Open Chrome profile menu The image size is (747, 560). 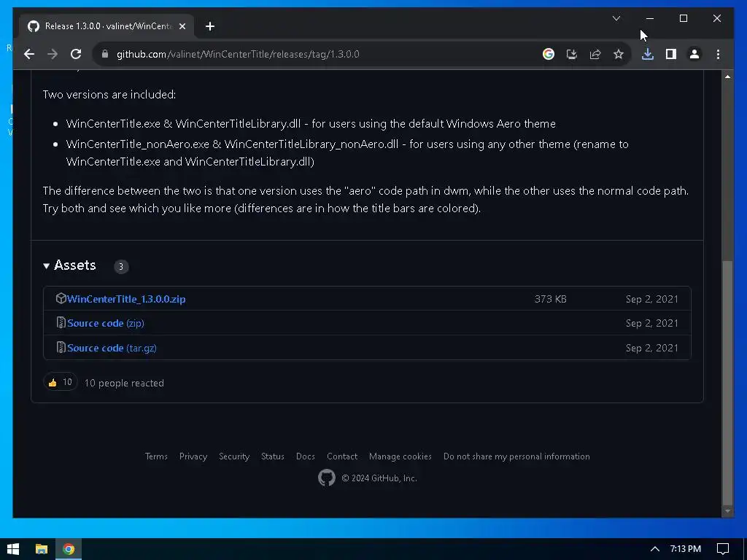pos(694,54)
